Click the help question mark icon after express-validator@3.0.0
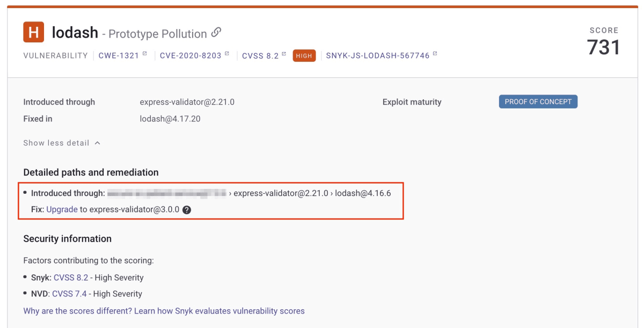Screen dimensions: 644x328 186,210
